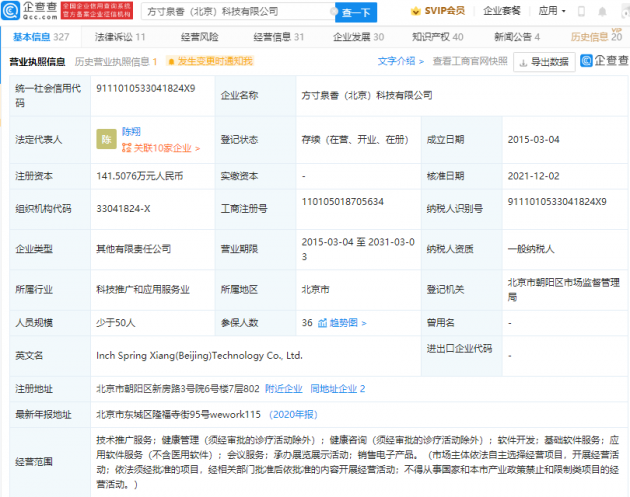This screenshot has width=630, height=497.
Task: Select organization code 33041824-X
Action: click(123, 209)
